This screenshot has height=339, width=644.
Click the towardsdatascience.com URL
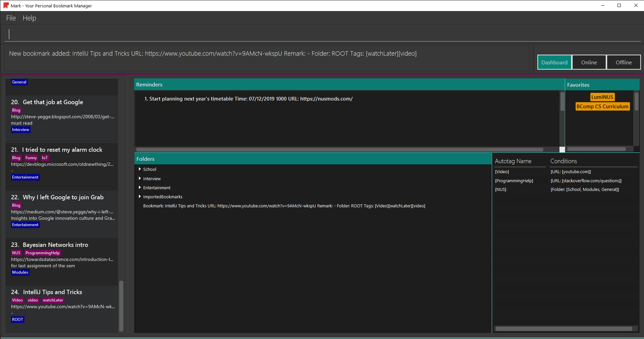(62, 260)
